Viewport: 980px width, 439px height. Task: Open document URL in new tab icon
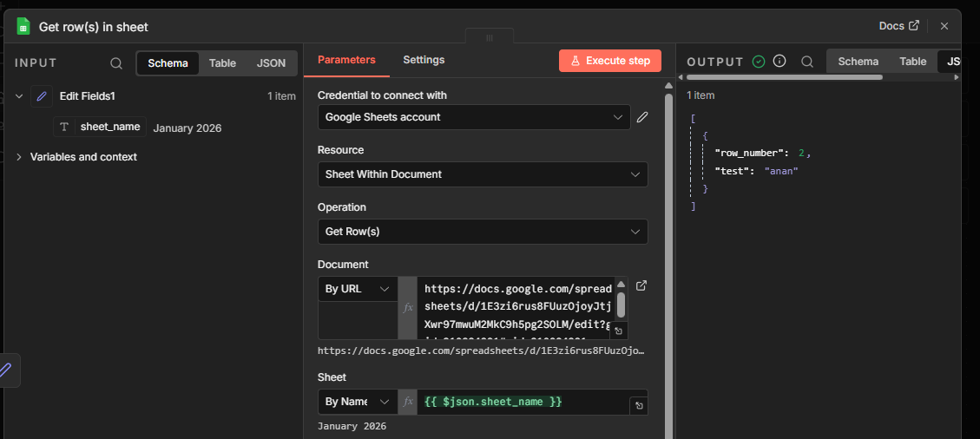pos(641,285)
